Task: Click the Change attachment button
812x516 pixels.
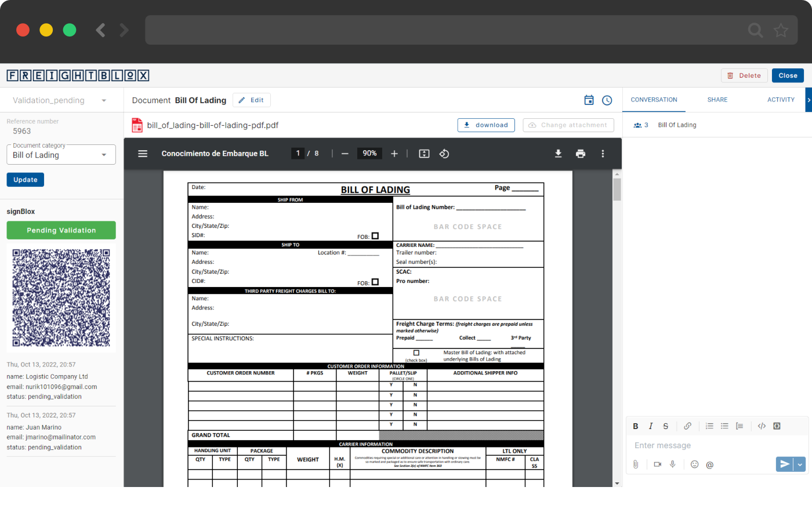Action: (568, 125)
